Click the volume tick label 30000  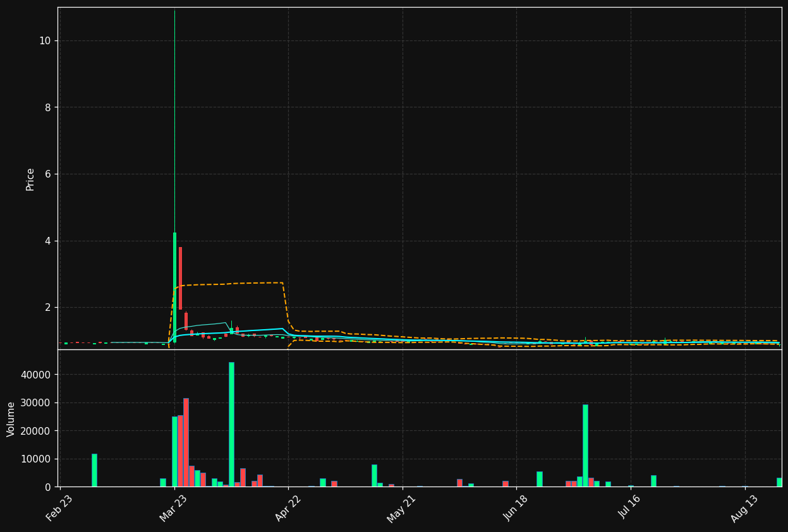(x=36, y=402)
